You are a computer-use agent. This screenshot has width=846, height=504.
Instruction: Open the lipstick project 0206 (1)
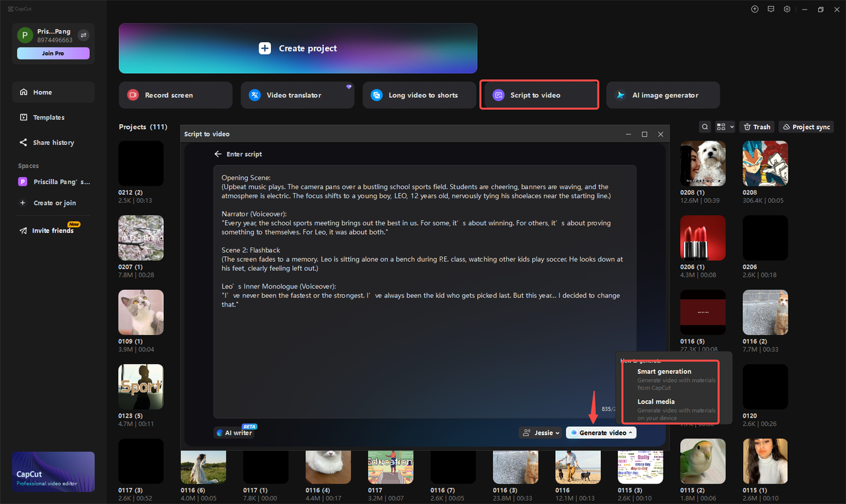(x=703, y=238)
